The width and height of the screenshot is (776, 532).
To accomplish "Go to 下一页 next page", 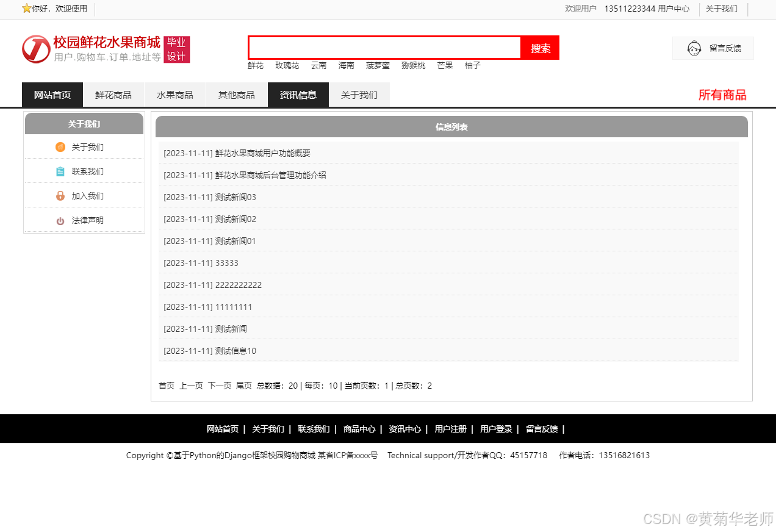I will [220, 386].
